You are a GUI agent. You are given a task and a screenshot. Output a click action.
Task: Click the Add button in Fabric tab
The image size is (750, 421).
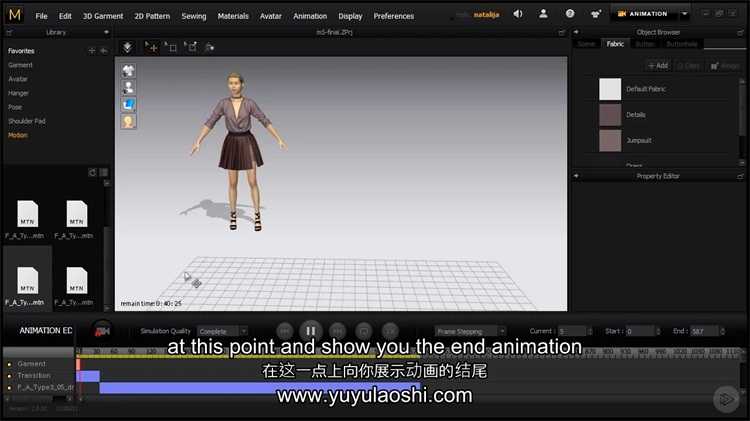pos(657,65)
